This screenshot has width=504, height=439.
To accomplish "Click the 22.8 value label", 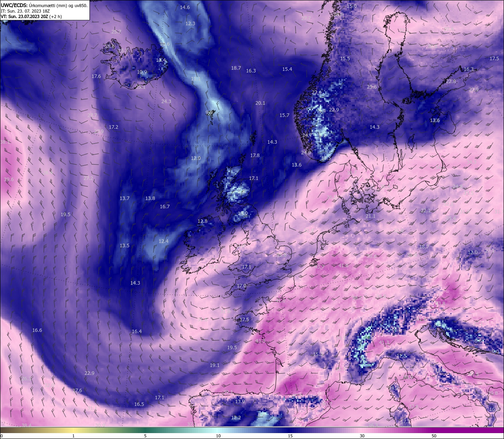I will pos(451,82).
